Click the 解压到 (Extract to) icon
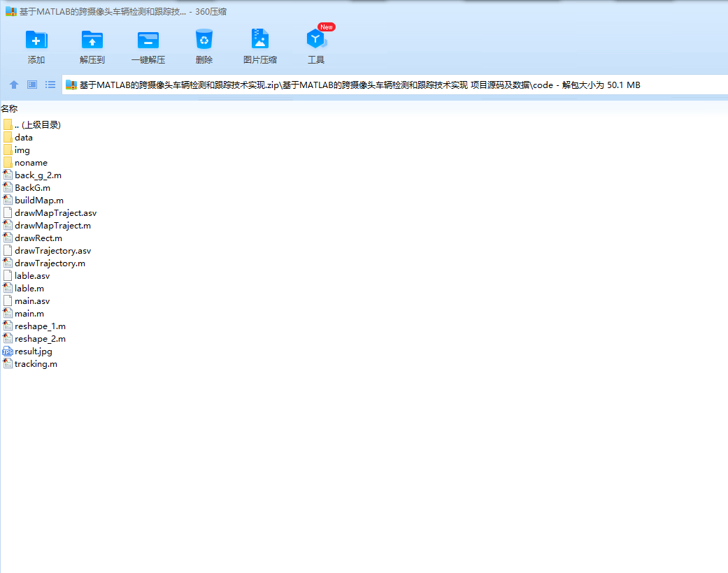Viewport: 728px width, 573px height. pyautogui.click(x=92, y=40)
